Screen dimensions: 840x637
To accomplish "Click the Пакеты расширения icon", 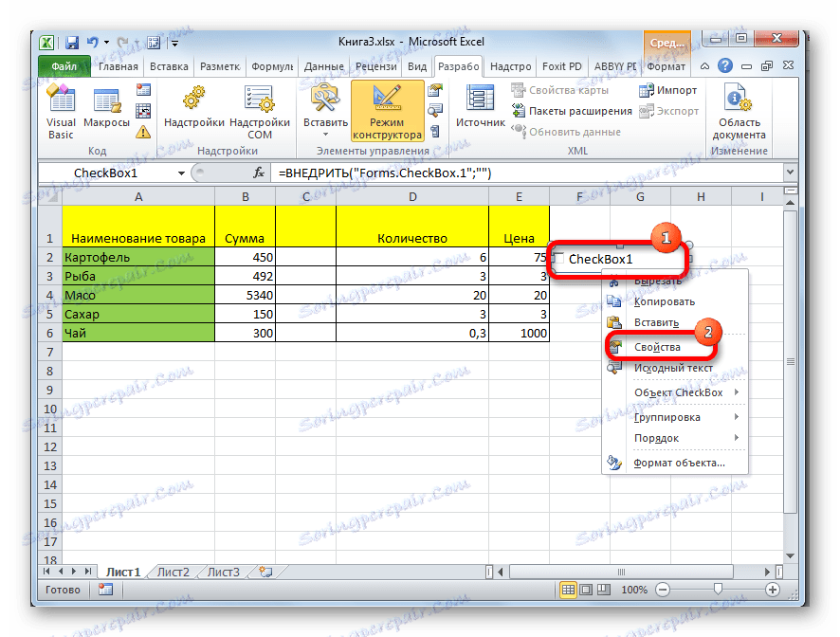I will coord(578,111).
